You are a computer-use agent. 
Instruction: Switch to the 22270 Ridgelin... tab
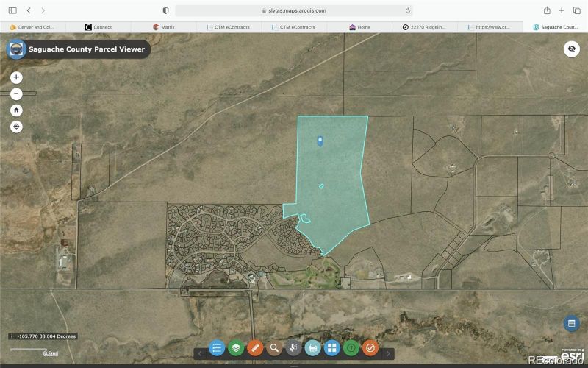425,27
